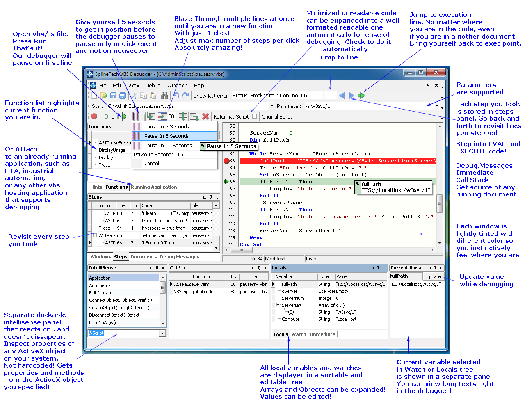The height and width of the screenshot is (420, 525).
Task: Open the attach circle icon dropdown
Action: (x=113, y=118)
